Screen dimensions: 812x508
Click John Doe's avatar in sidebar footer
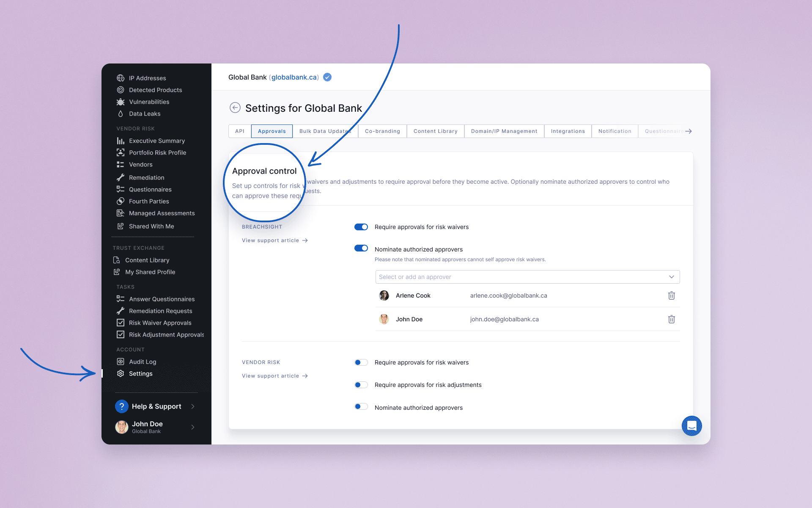point(122,427)
